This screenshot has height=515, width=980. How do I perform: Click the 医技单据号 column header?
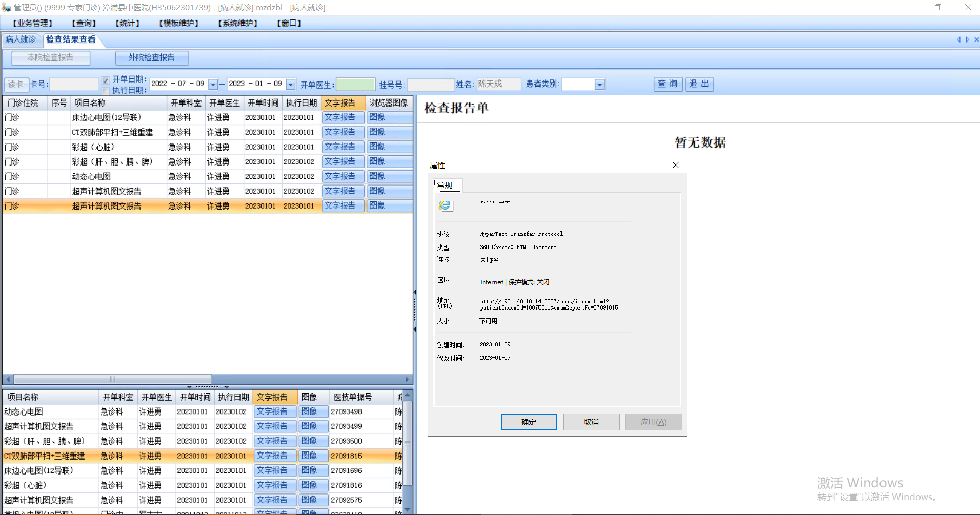(361, 397)
